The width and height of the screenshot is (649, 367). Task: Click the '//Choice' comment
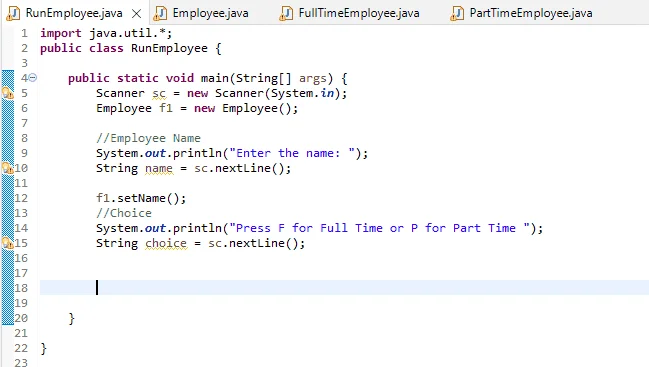124,213
